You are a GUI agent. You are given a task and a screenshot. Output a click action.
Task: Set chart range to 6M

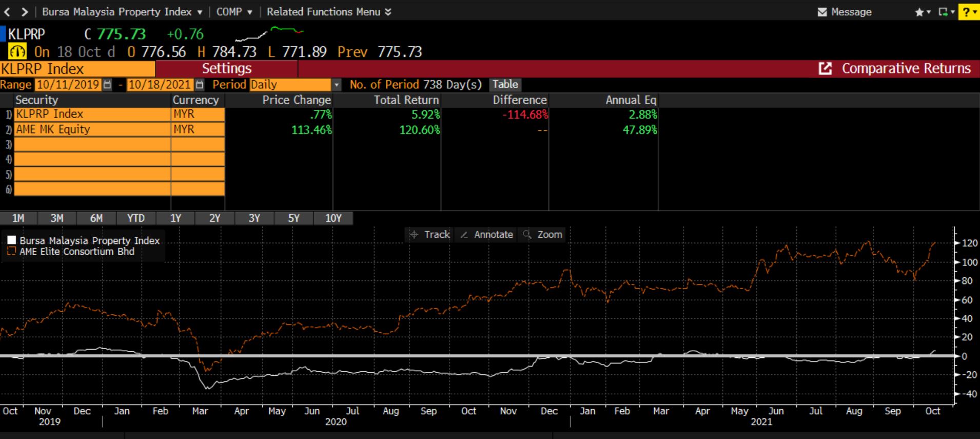pyautogui.click(x=96, y=218)
